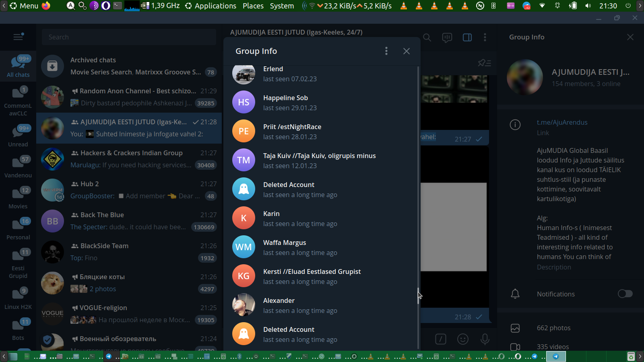644x362 pixels.
Task: Open the battery indicator in the tray
Action: click(x=573, y=6)
